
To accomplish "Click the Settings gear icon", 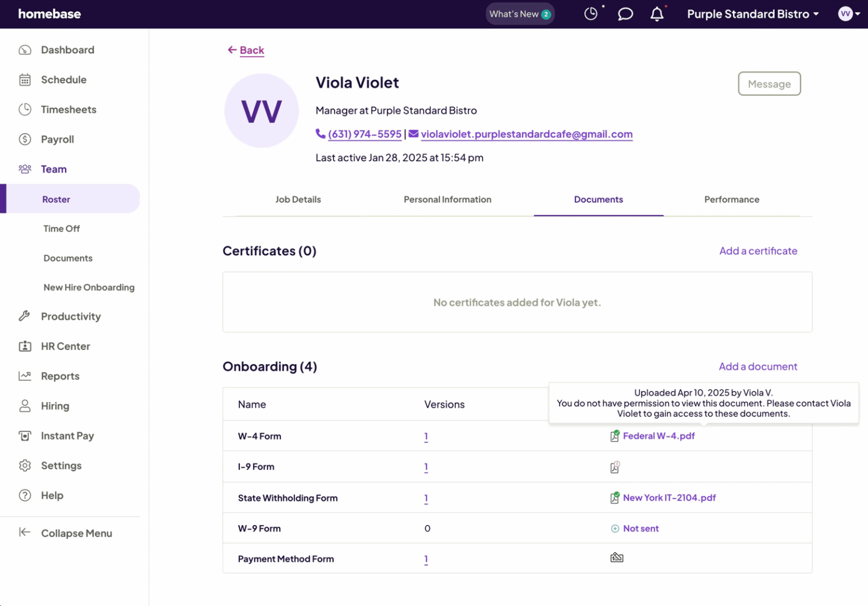I will click(25, 466).
